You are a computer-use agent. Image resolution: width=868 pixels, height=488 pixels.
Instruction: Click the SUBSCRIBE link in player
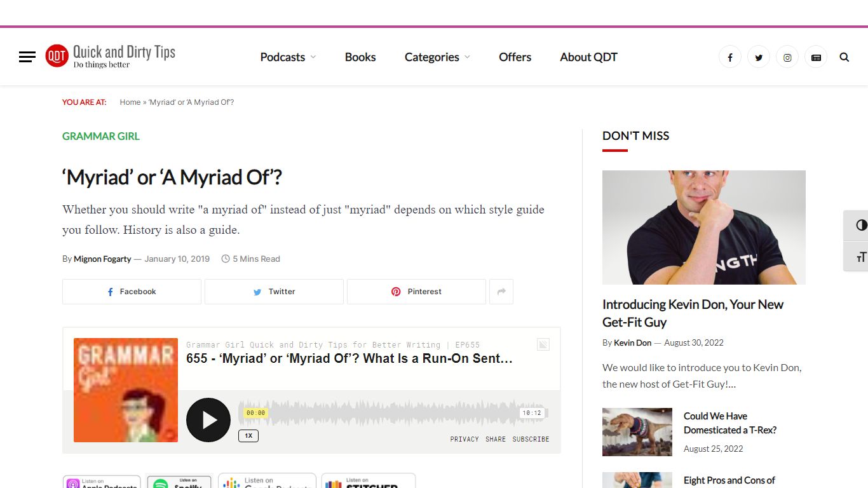[x=531, y=439]
